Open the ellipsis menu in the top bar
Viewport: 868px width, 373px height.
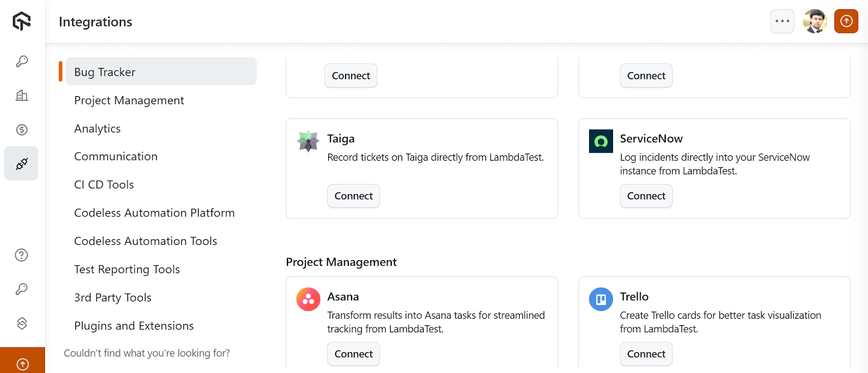[782, 21]
